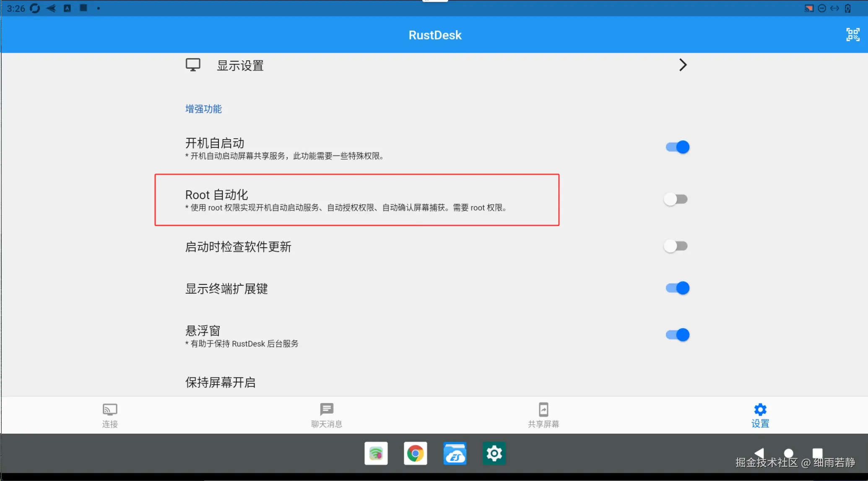Click the RustDesk title text
Viewport: 868px width, 481px height.
click(435, 35)
